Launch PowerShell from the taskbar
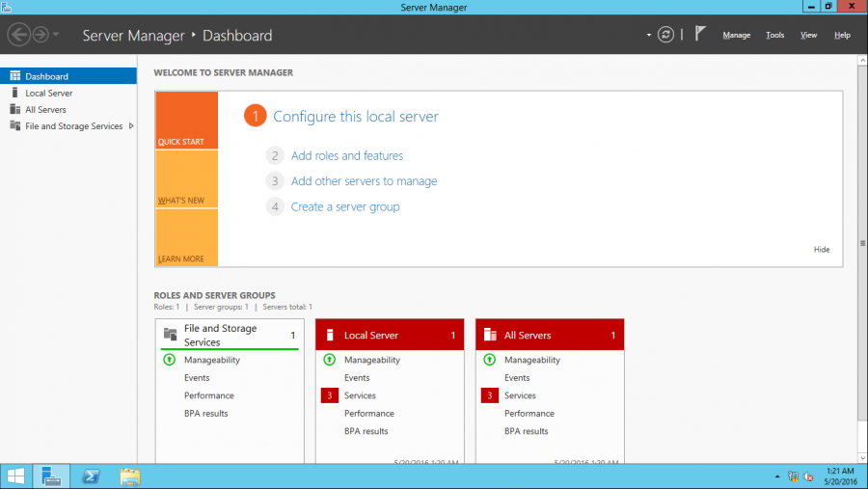 (x=91, y=476)
